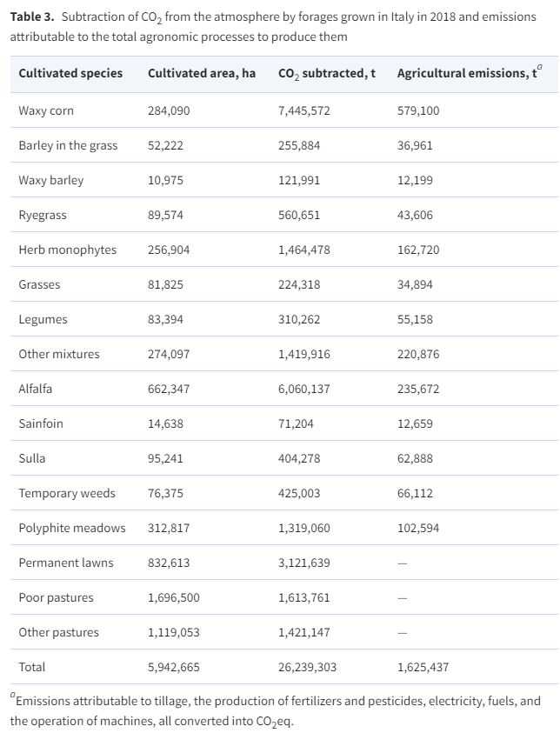Click the Alfalfa cultivated area value 662,347
The image size is (560, 733).
coord(169,389)
